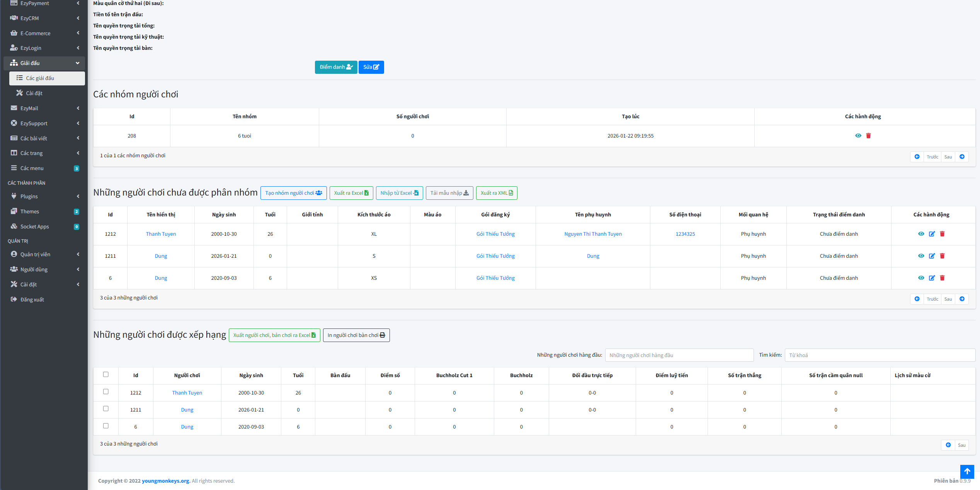
Task: Tick the checkbox for ranked player 6
Action: (106, 426)
